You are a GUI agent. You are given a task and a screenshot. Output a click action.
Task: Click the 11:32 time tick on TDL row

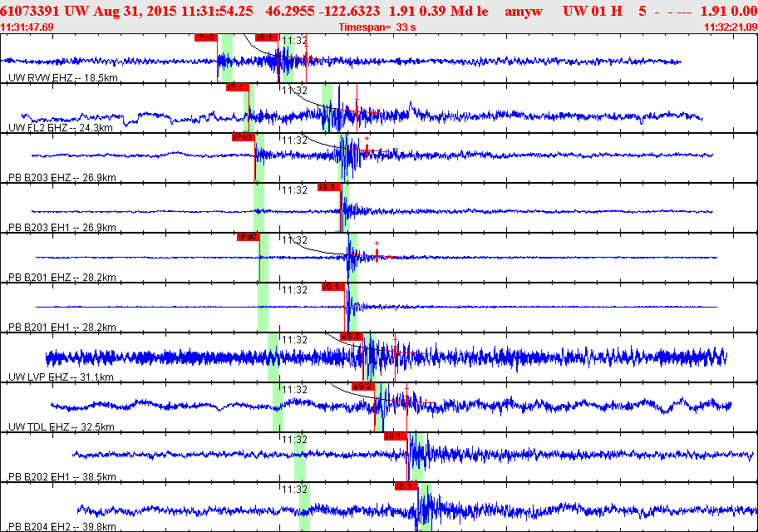294,389
